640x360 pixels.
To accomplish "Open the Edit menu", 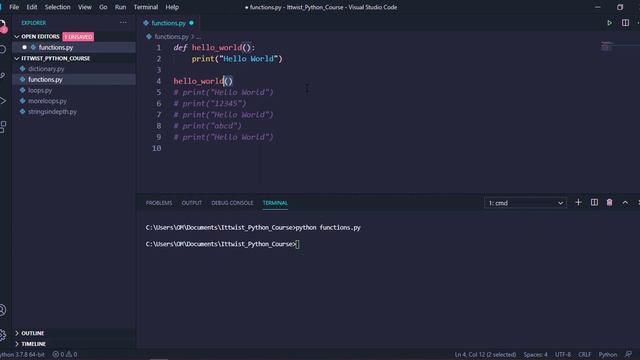I will pos(31,7).
